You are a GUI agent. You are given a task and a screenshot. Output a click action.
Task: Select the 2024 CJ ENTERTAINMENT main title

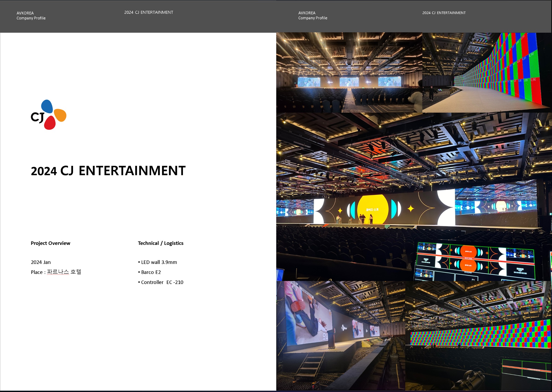108,171
